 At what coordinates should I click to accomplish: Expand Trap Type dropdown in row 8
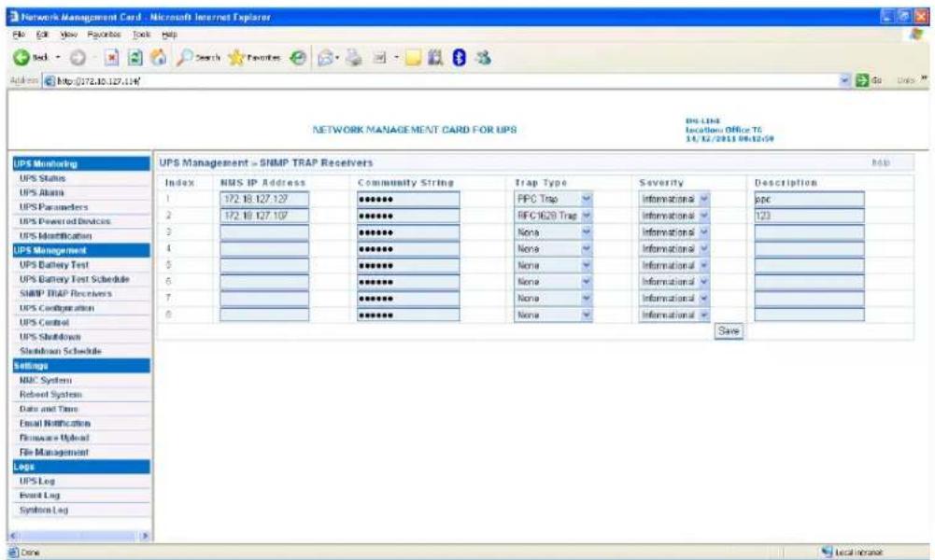(x=553, y=315)
